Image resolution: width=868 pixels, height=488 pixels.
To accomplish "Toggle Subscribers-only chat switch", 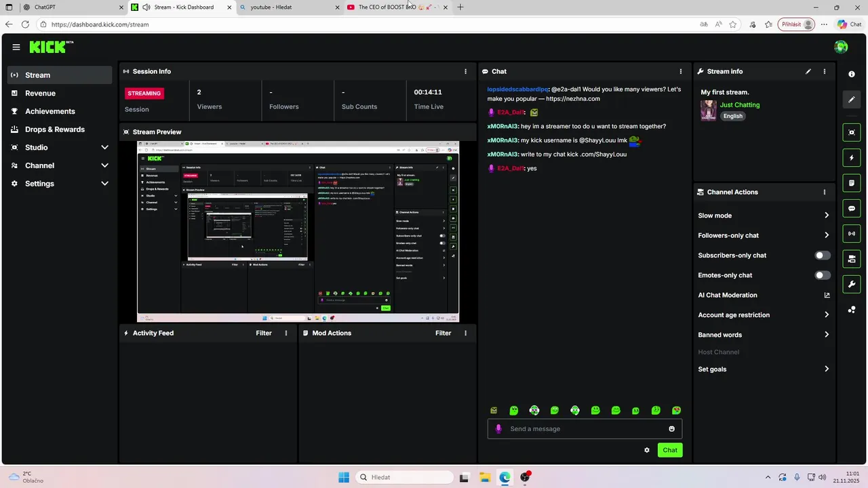I will (823, 256).
